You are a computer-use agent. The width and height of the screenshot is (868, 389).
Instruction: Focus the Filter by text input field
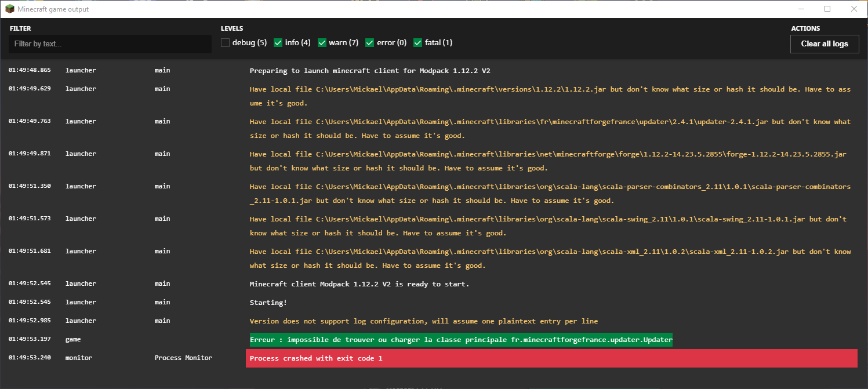(110, 44)
